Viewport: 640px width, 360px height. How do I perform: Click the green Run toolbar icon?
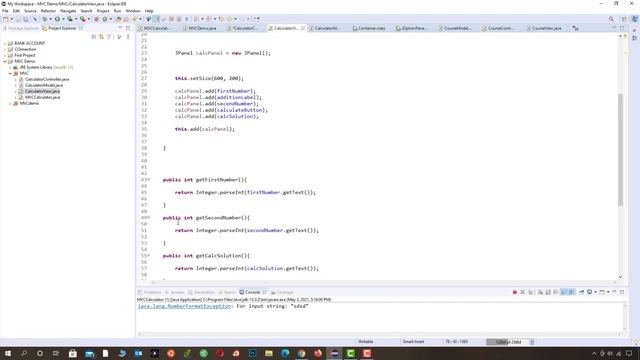57,19
